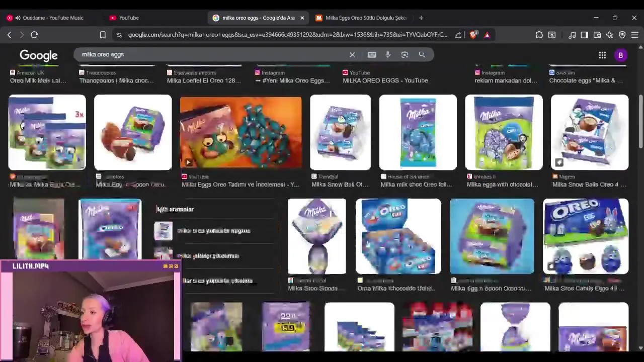Open the toolbar icon left of music note

[552, 35]
